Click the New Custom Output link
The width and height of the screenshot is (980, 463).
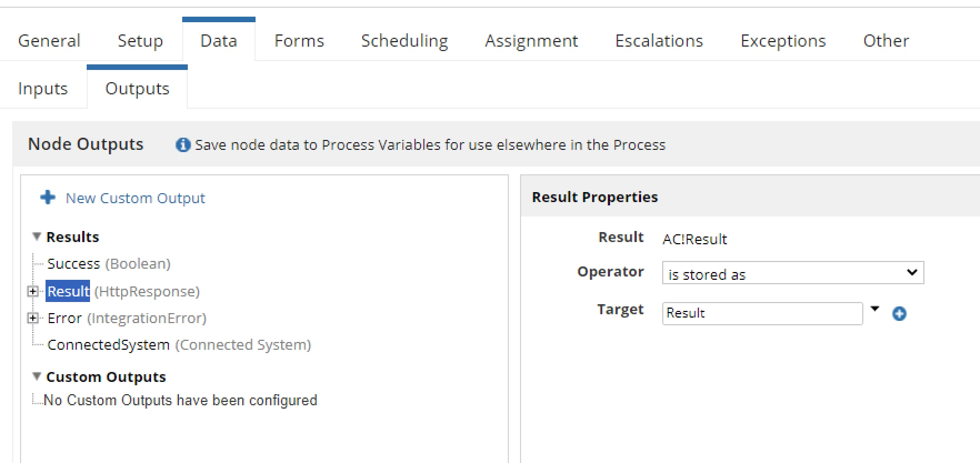(135, 198)
